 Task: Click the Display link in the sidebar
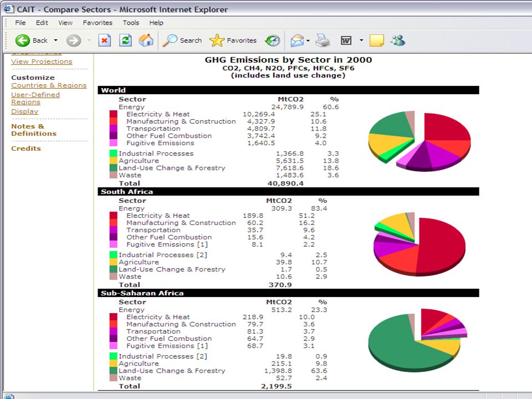pos(25,111)
